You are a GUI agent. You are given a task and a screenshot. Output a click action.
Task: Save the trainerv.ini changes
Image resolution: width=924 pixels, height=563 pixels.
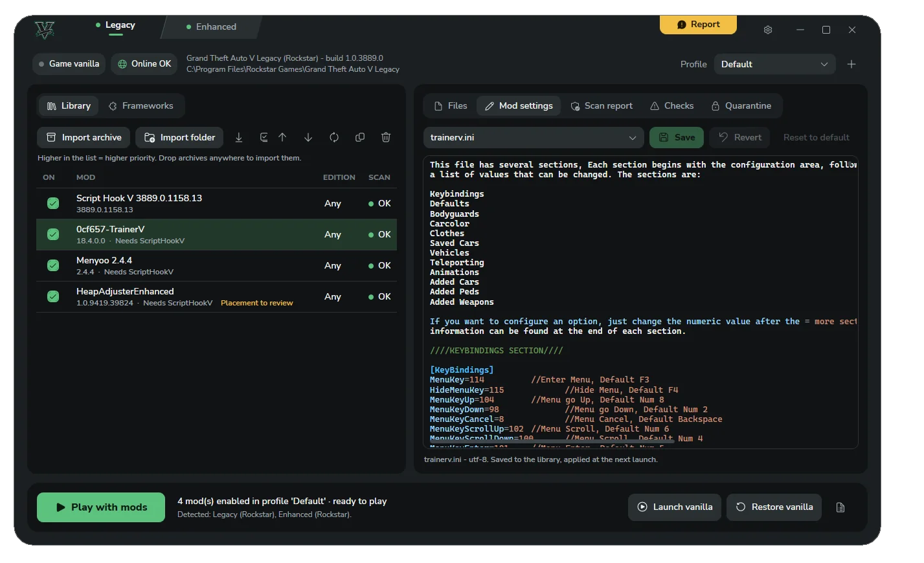(x=677, y=137)
